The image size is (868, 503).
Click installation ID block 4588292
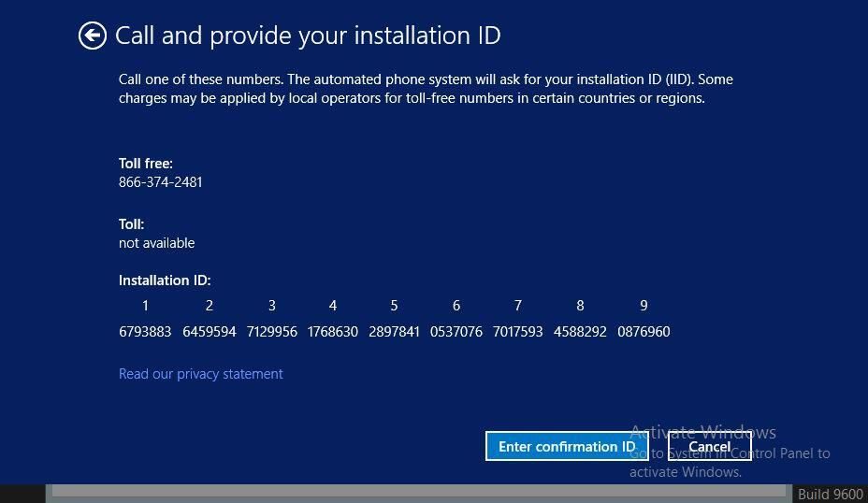(x=580, y=332)
